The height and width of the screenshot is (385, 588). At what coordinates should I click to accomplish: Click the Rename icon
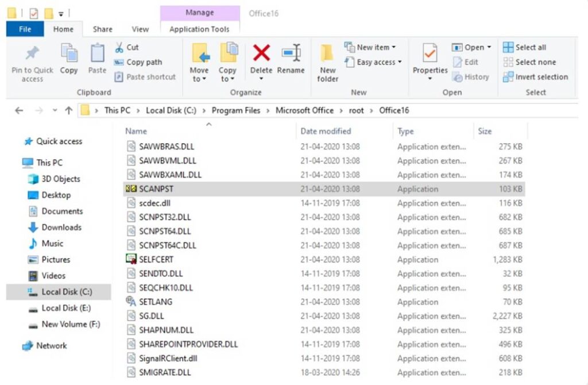click(x=291, y=52)
